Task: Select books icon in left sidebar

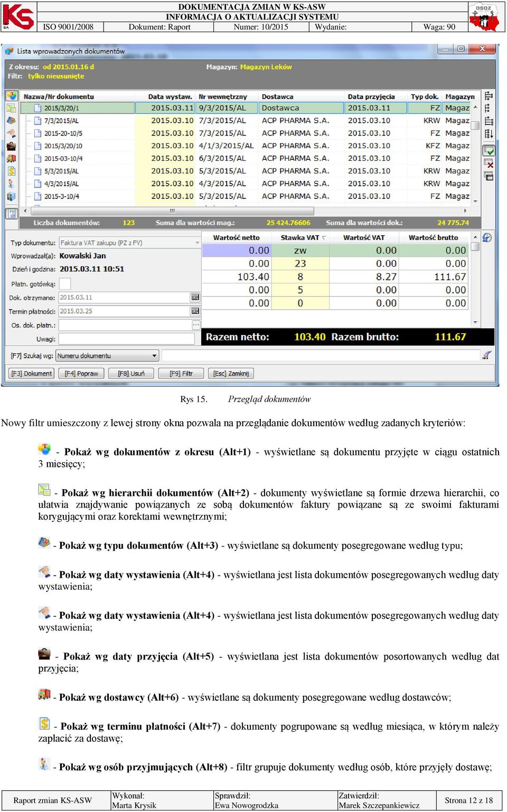Action: coord(11,196)
